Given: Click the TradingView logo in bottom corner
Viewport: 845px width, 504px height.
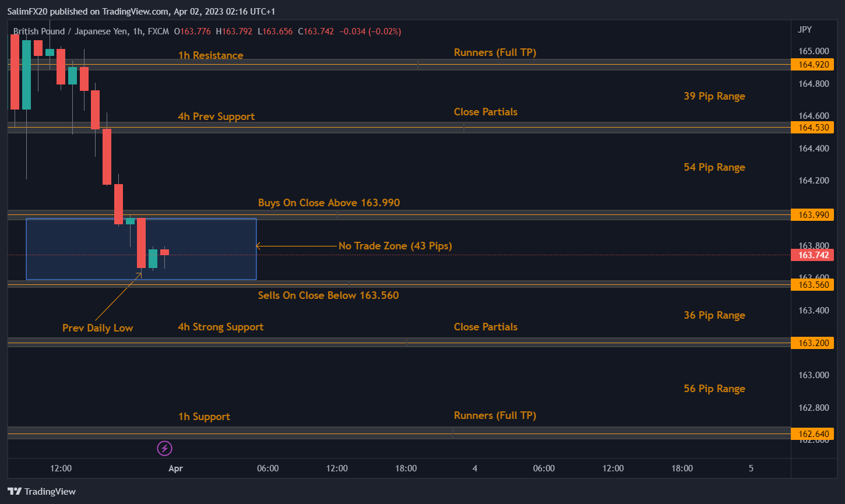Looking at the screenshot, I should 41,491.
